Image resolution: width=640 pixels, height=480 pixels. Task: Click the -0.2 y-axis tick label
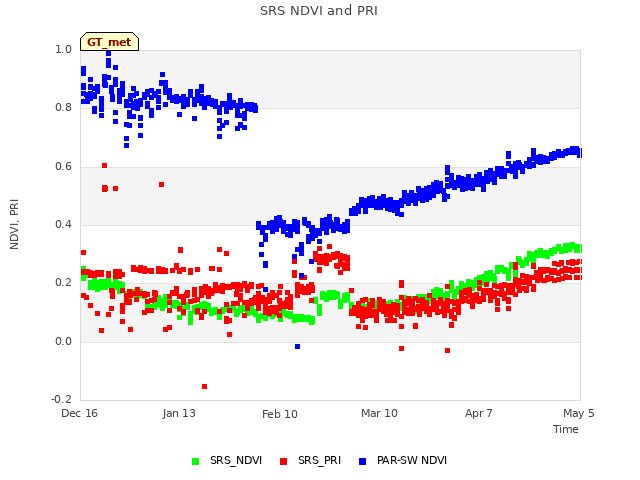point(61,400)
